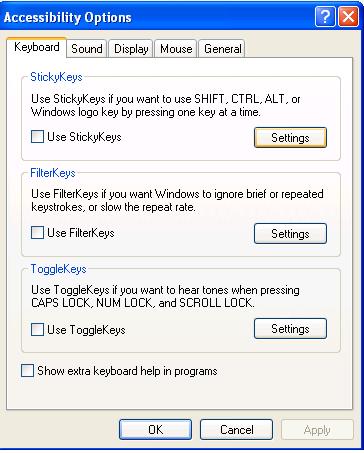Open the FilterKeys Settings button
This screenshot has height=453, width=364.
click(290, 233)
